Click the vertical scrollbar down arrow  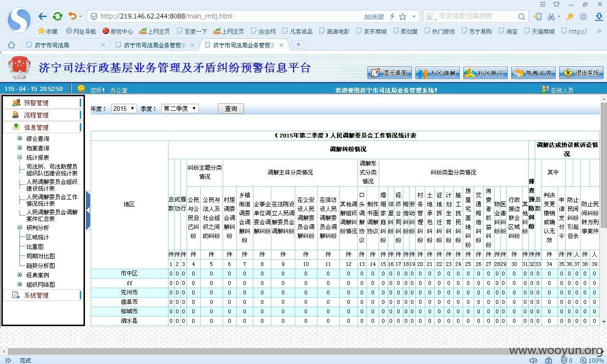[x=603, y=322]
